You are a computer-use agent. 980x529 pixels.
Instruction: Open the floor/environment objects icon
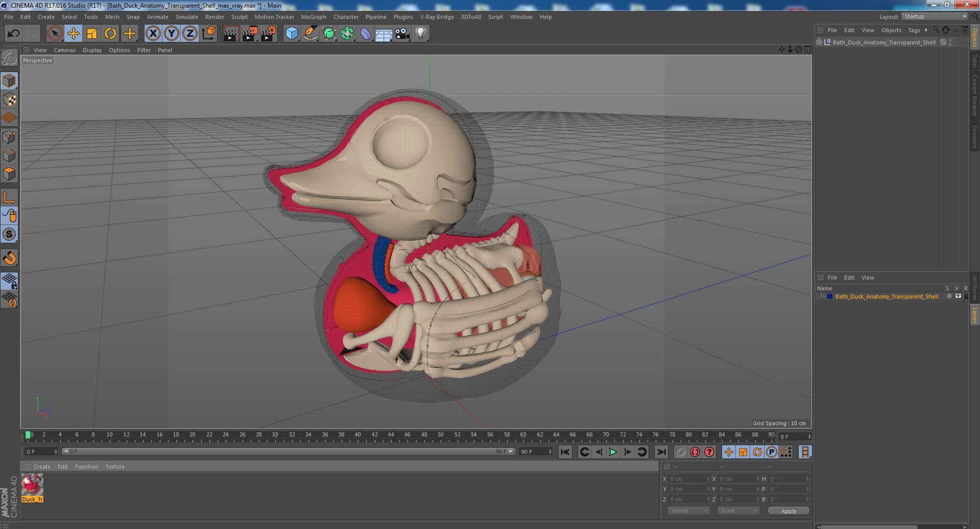coord(384,34)
